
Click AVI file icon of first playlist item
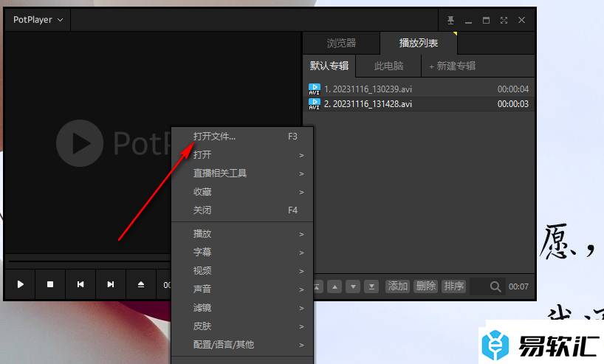coord(315,89)
